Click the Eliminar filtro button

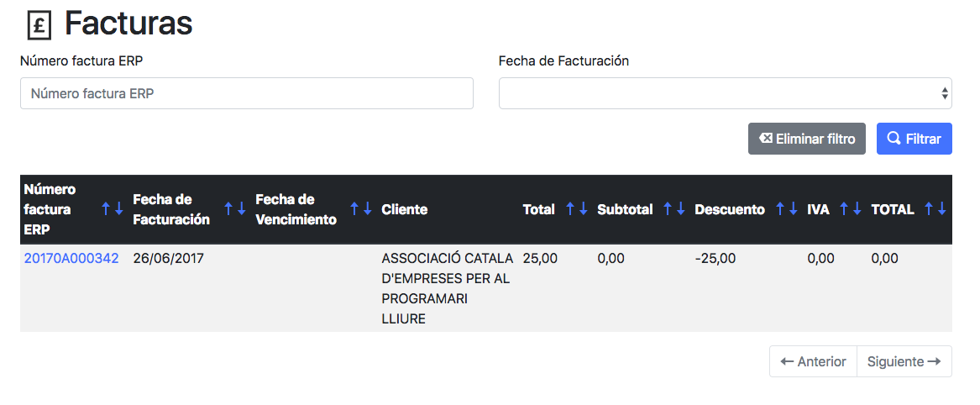[807, 139]
